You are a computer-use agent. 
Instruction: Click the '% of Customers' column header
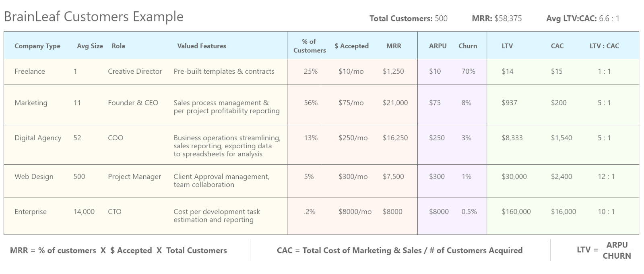[310, 46]
